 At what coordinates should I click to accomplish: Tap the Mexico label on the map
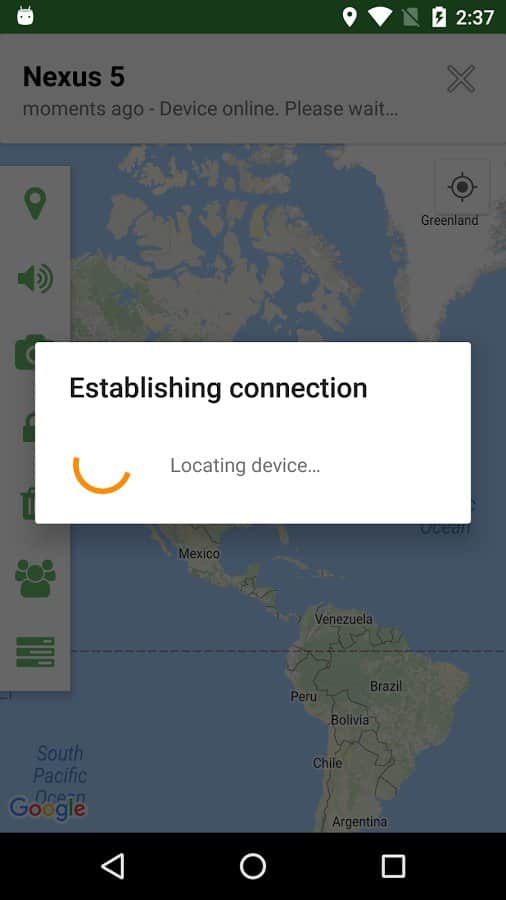pyautogui.click(x=199, y=554)
